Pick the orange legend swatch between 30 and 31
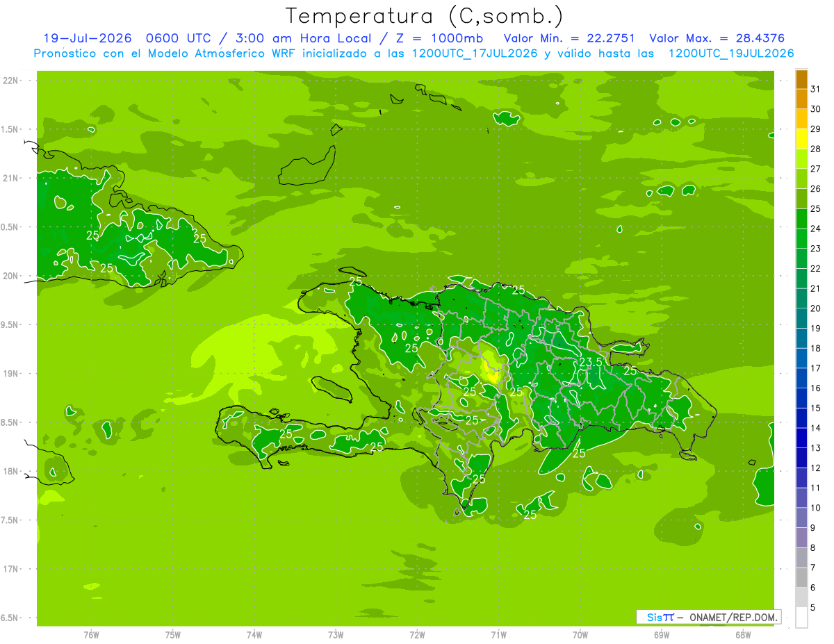Screen dimensions: 834x644 click(x=801, y=99)
